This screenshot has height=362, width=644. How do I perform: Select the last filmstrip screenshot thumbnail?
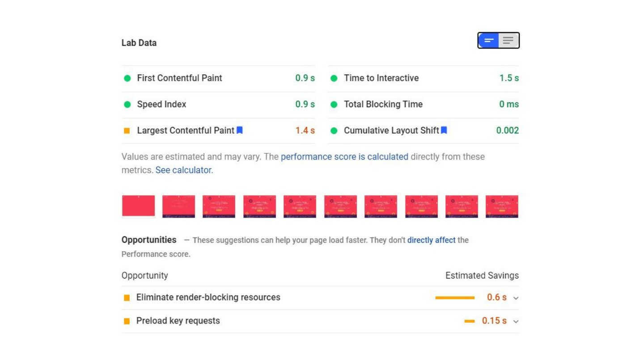(x=502, y=206)
